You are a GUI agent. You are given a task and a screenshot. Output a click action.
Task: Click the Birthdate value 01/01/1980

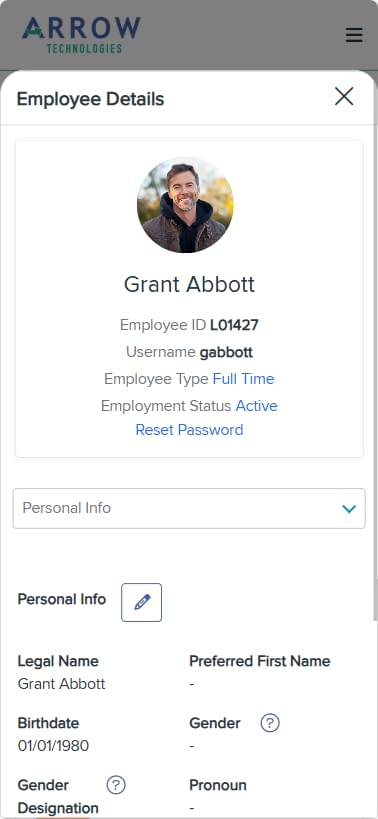pos(53,746)
